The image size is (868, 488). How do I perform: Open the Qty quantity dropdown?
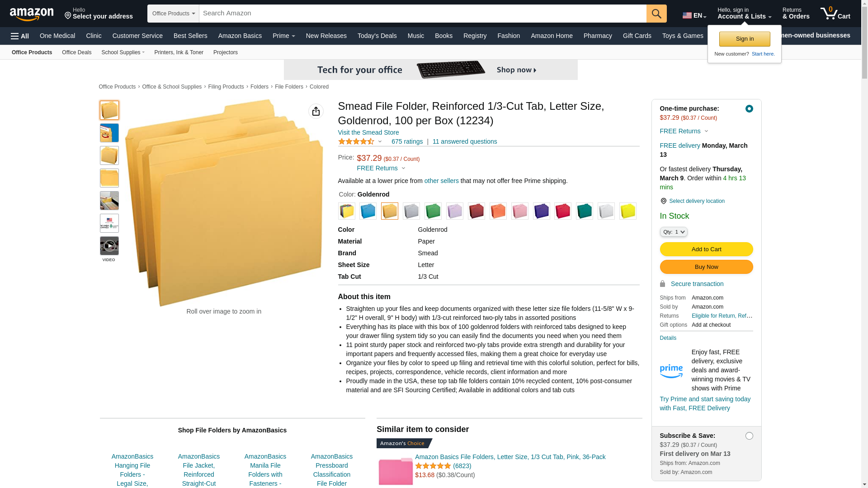[x=674, y=232]
